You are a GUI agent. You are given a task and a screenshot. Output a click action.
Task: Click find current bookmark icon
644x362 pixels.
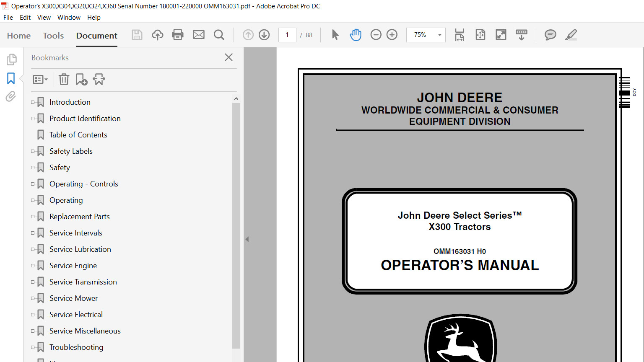pos(99,79)
